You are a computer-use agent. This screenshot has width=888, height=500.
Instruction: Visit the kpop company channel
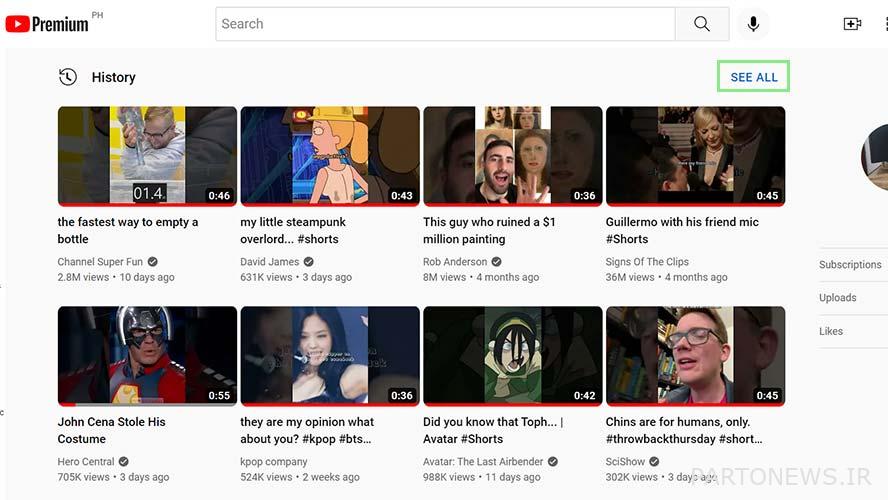274,461
